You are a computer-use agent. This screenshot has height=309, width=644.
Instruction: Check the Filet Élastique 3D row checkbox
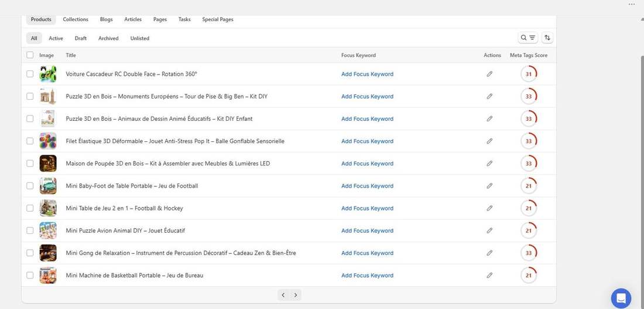[30, 141]
